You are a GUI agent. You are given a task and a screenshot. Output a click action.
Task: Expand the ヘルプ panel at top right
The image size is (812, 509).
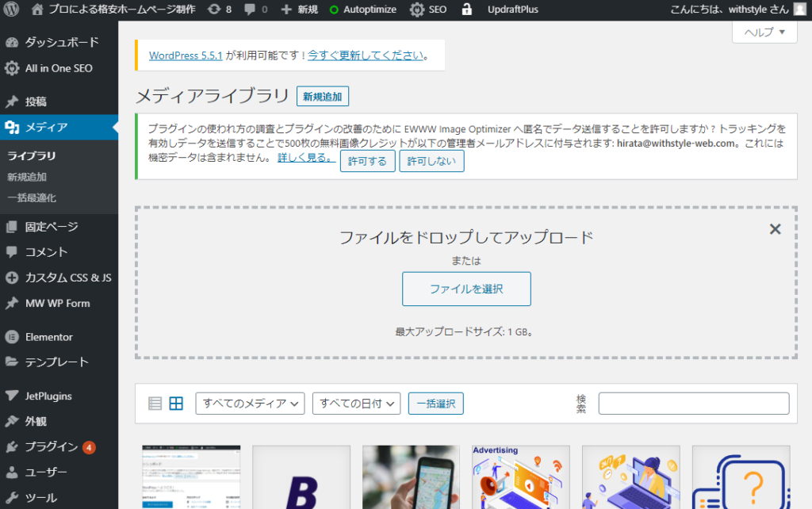click(764, 32)
